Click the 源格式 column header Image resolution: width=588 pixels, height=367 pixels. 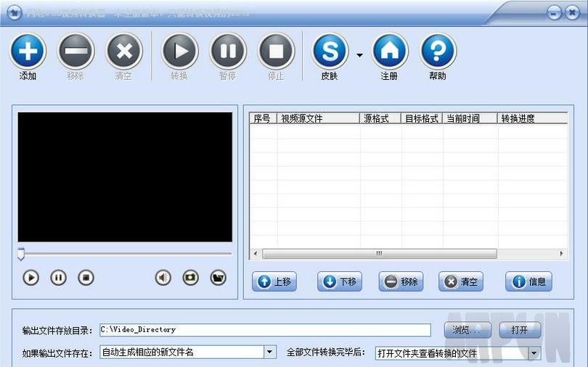(380, 118)
